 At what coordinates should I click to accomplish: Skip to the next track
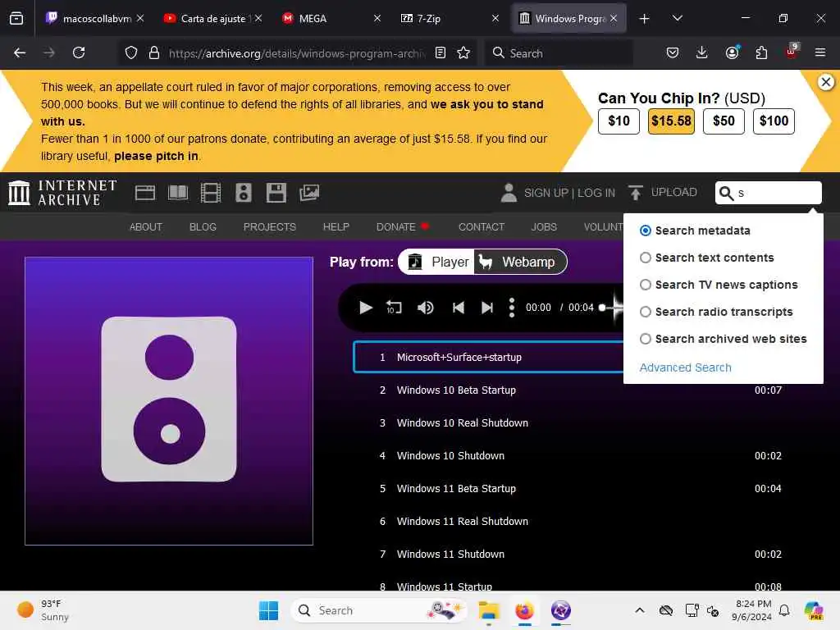(487, 308)
